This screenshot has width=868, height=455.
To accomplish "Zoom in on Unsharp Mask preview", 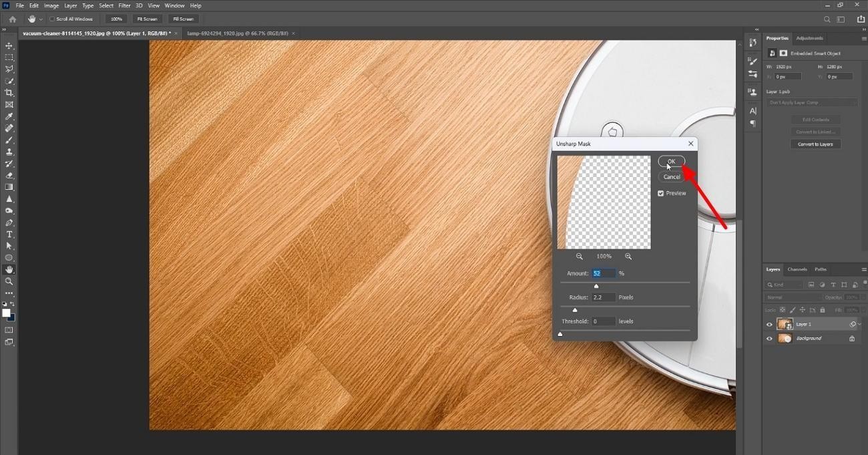I will [628, 257].
